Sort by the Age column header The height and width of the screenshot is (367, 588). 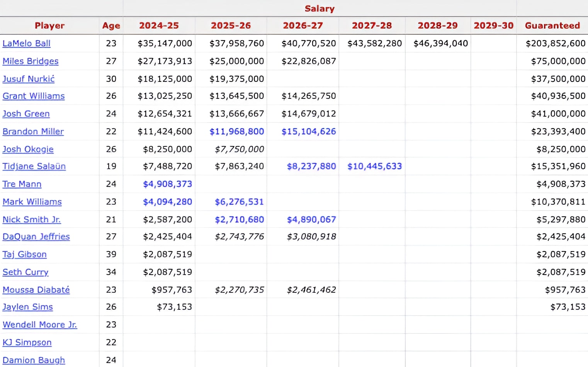[111, 25]
